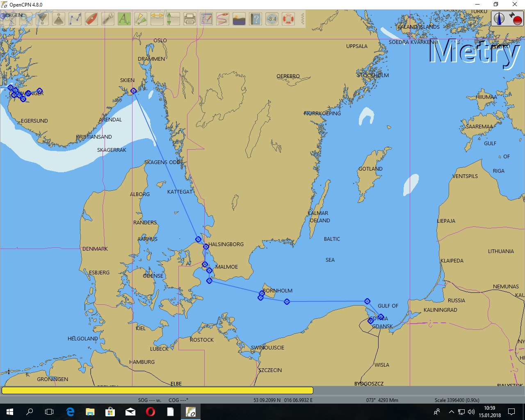
Task: Click the compass north-up indicator
Action: [x=499, y=19]
